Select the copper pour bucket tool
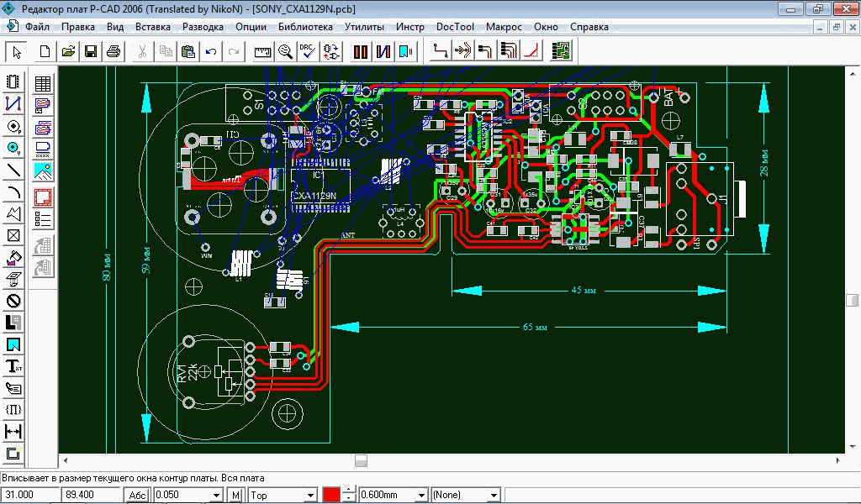This screenshot has width=861, height=504. pos(13,257)
